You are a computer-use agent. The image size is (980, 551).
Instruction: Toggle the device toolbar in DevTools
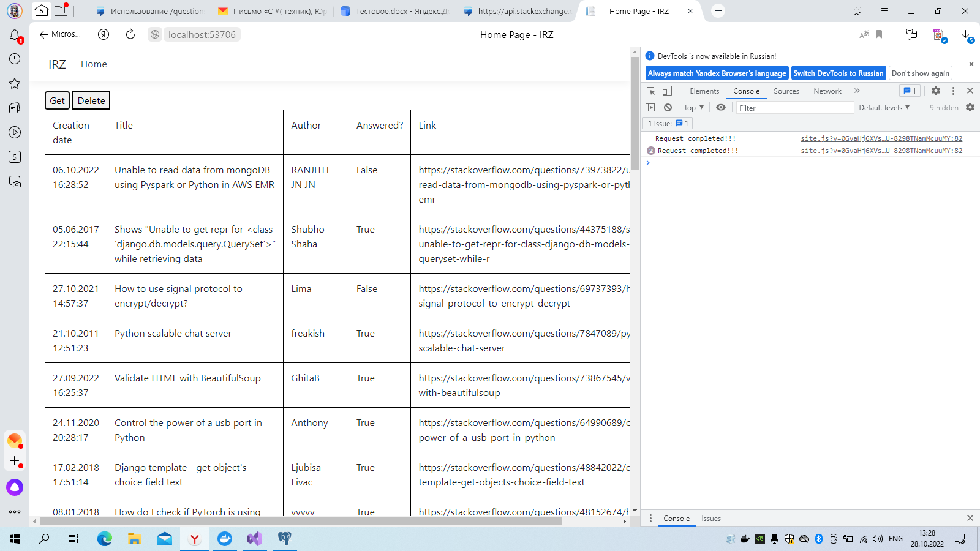666,91
